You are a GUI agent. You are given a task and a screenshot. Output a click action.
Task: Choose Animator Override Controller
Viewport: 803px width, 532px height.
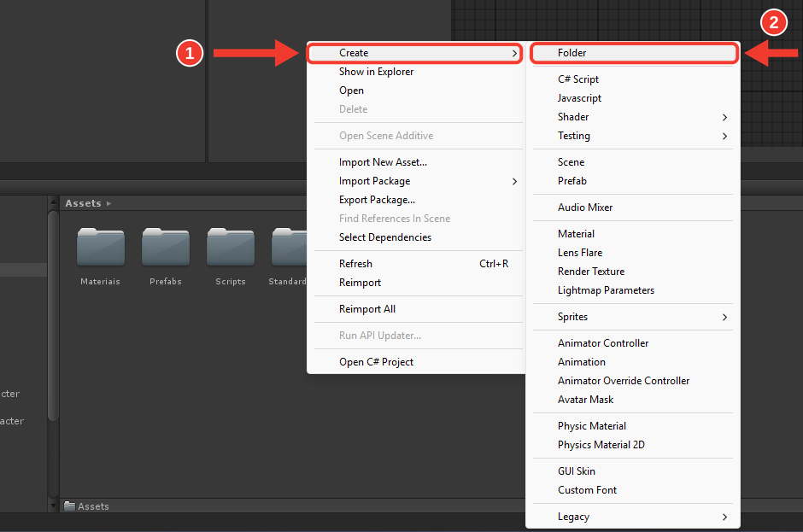click(x=634, y=381)
